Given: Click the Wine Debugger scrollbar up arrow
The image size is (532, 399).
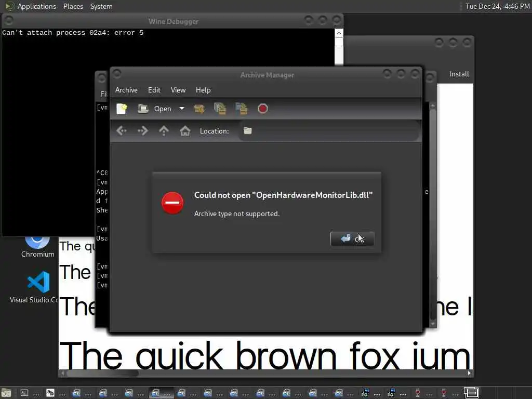Looking at the screenshot, I should coord(339,33).
